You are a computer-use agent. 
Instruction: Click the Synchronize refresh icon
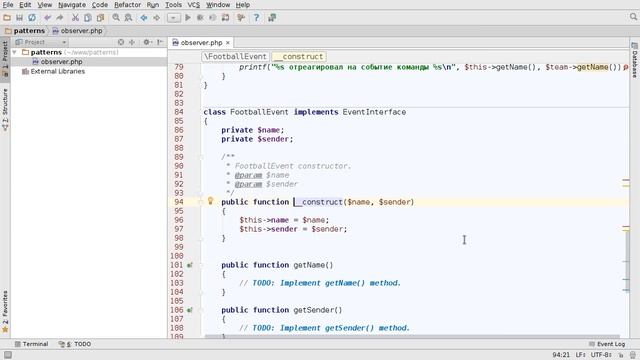[x=32, y=18]
